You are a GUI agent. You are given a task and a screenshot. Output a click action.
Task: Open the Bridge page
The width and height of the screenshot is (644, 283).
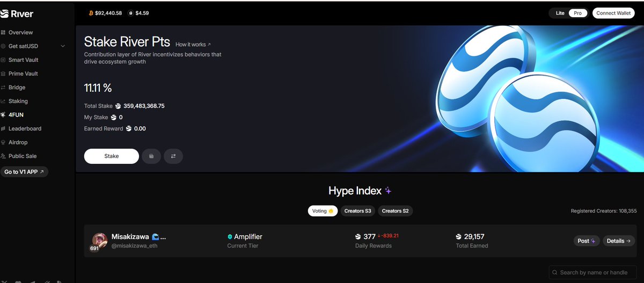17,88
